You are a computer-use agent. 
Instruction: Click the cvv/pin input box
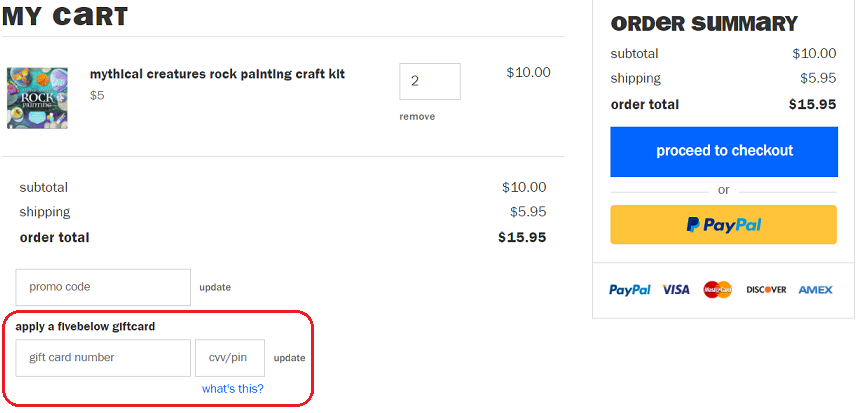(230, 358)
